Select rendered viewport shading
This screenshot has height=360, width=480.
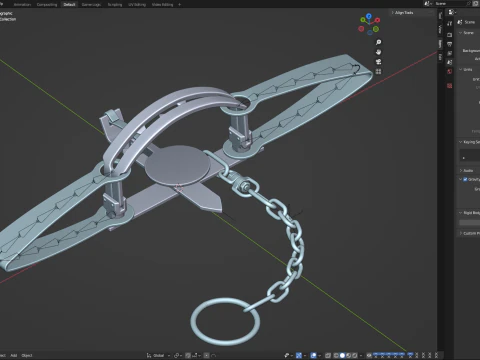pos(355,355)
